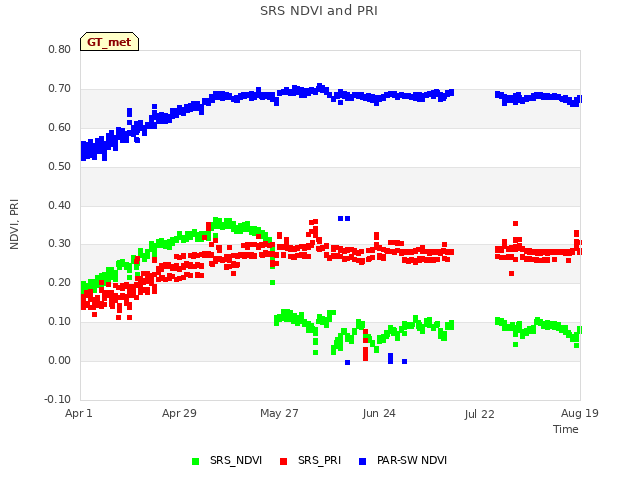This screenshot has height=480, width=640.
Task: Click the Apr 29 x-axis label
Action: (179, 413)
